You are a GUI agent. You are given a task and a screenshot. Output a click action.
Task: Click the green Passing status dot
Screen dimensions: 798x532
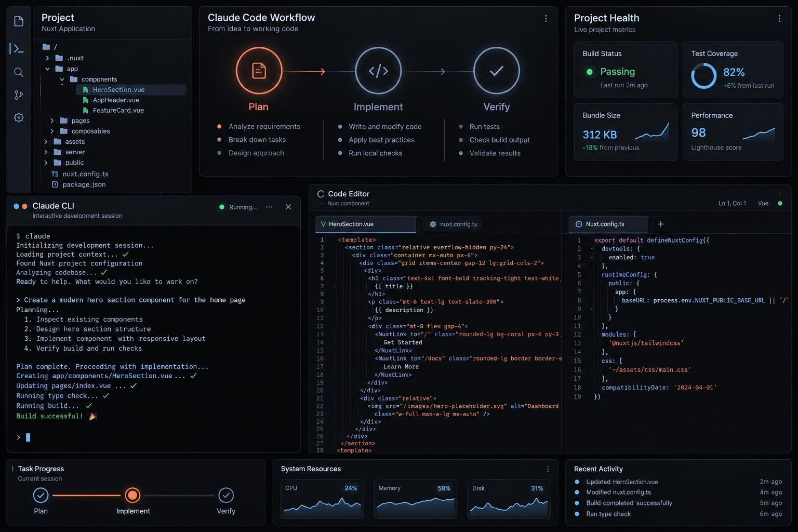click(x=590, y=72)
